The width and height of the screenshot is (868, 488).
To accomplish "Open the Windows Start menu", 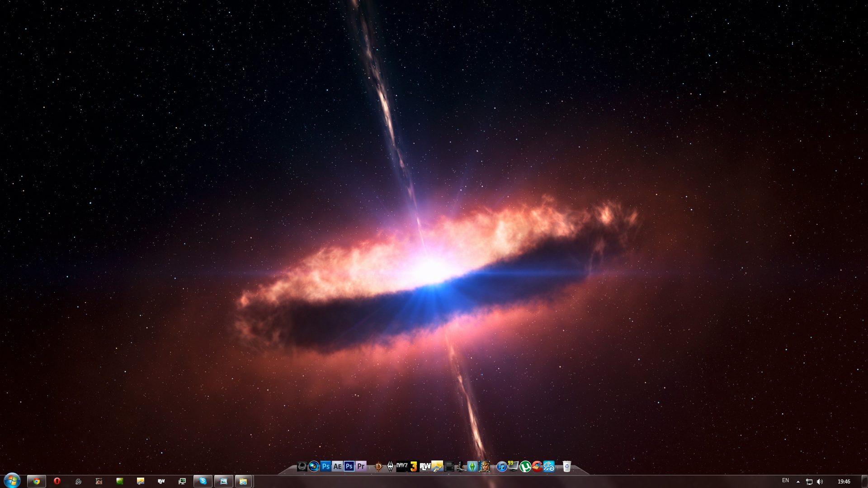I will (12, 480).
